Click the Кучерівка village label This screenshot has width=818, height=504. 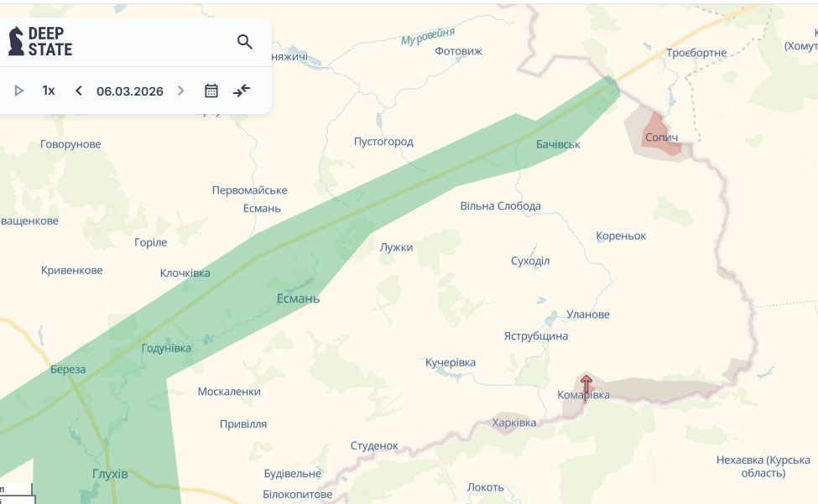point(451,362)
